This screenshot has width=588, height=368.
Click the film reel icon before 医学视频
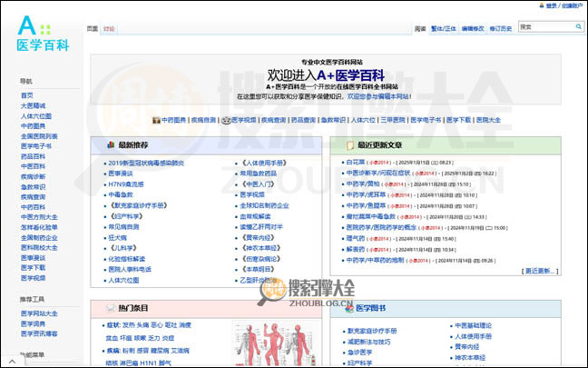[x=226, y=120]
